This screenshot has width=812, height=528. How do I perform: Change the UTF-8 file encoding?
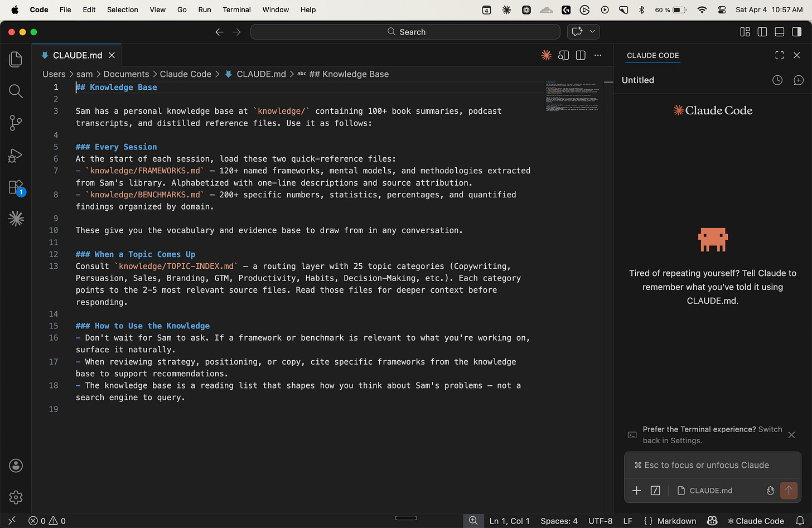(600, 521)
